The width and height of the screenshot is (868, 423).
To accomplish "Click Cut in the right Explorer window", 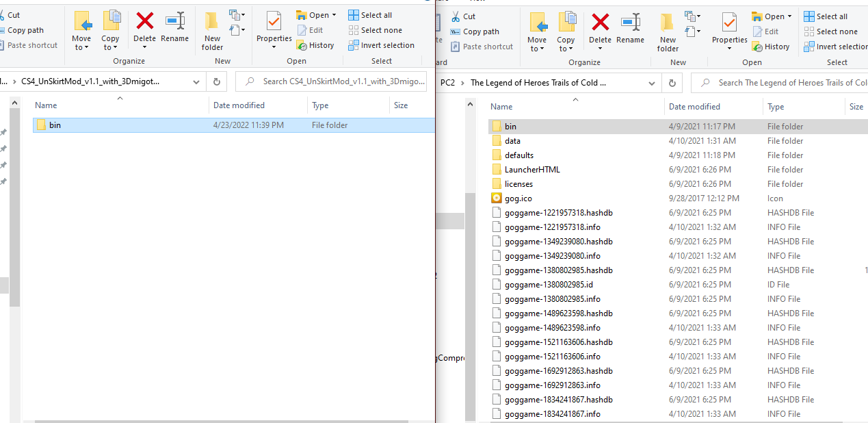I will 463,16.
